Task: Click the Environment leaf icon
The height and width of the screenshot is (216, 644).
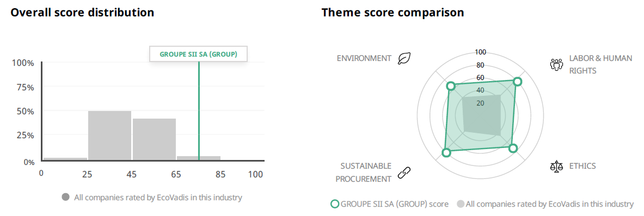Action: pos(404,58)
